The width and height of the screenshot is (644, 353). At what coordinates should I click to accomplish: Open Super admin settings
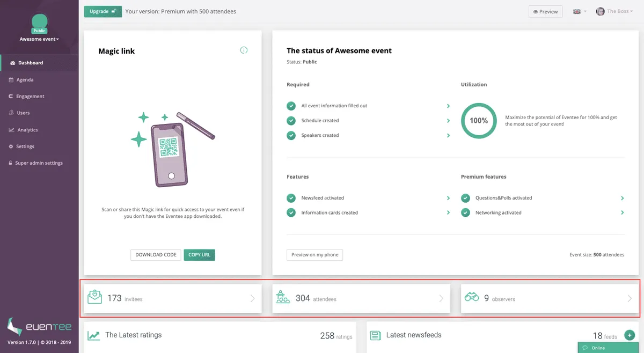pyautogui.click(x=39, y=163)
